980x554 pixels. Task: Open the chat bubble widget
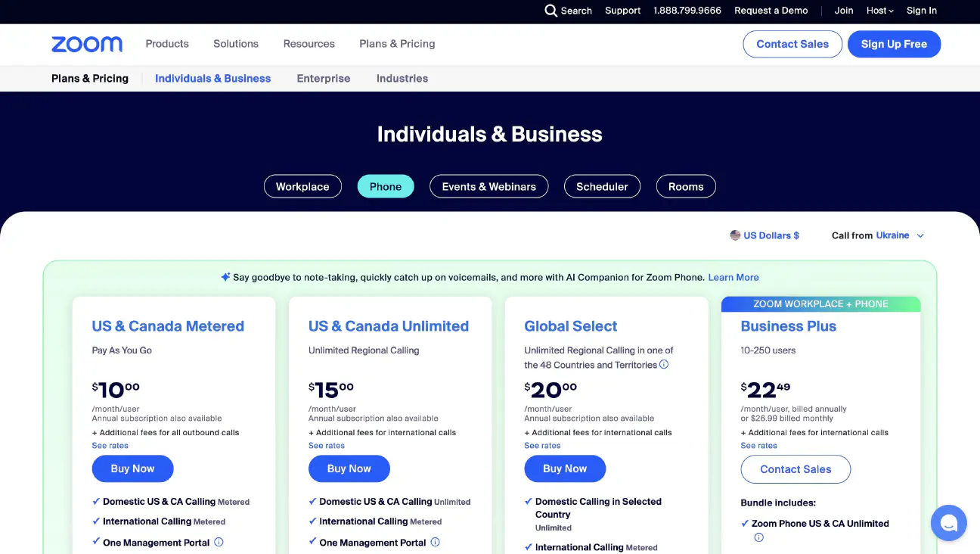click(948, 523)
